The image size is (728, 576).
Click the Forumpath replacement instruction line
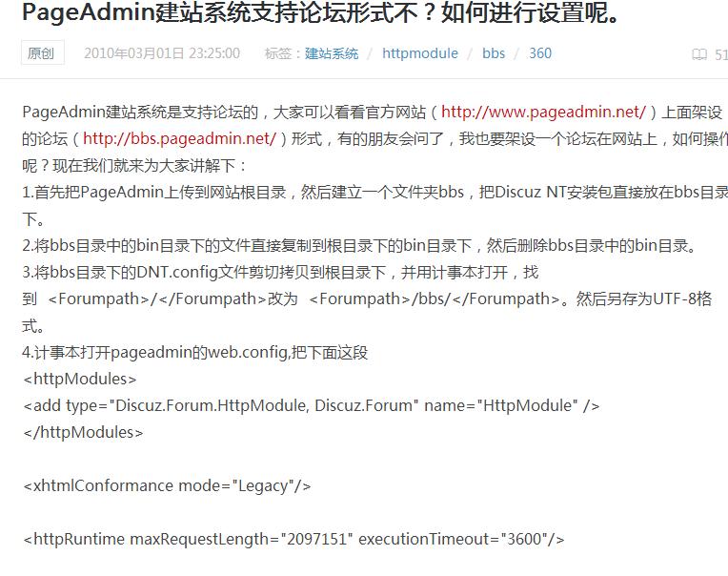coord(367,298)
